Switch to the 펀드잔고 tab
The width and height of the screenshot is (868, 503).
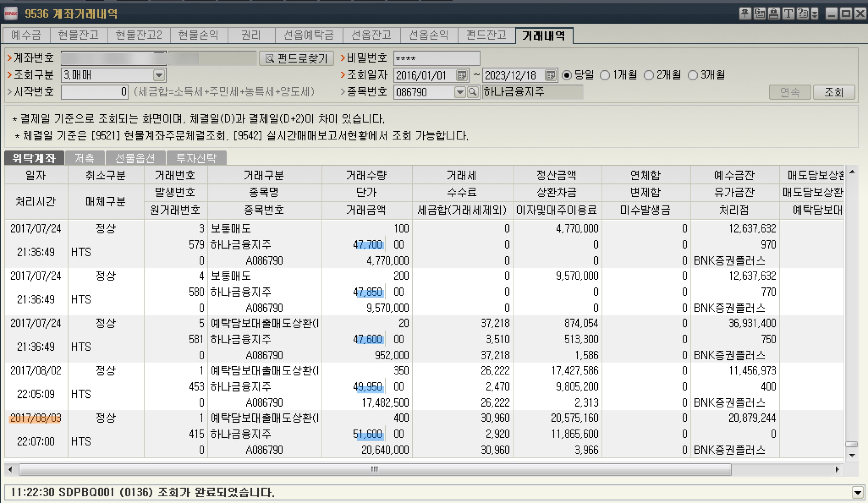[x=487, y=35]
